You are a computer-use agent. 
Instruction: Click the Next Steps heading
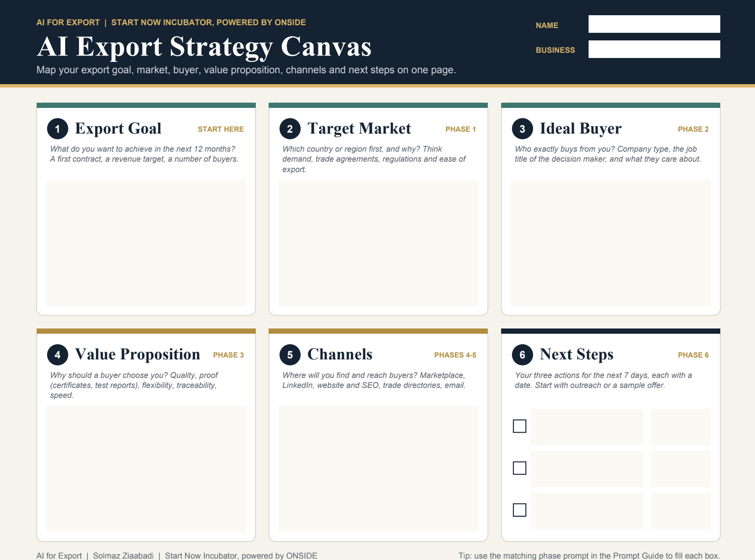click(x=577, y=354)
